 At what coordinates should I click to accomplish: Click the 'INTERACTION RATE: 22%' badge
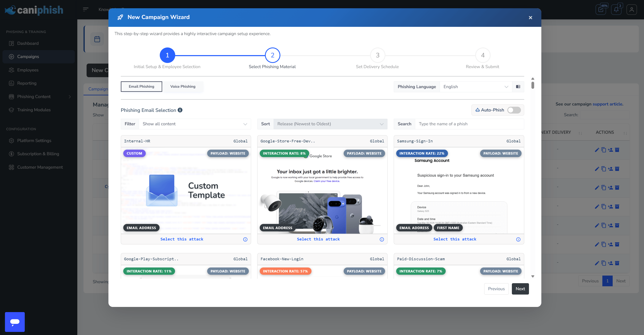point(422,153)
